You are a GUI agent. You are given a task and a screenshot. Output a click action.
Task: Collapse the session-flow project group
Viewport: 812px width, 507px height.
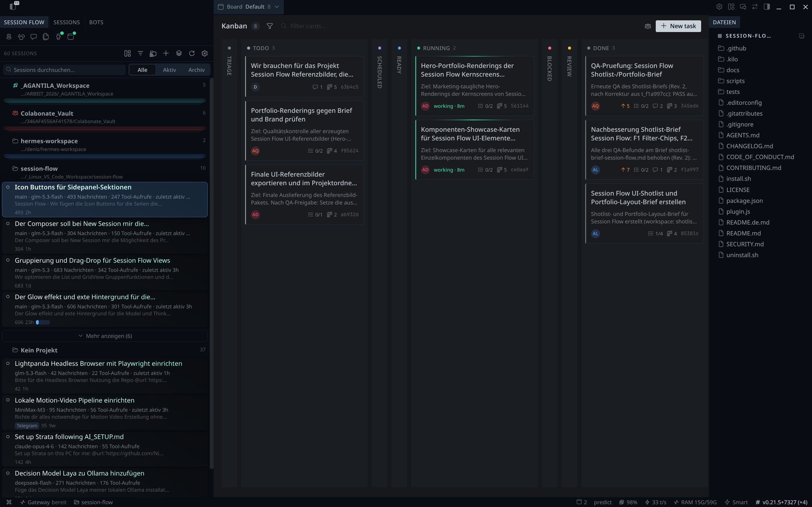105,172
